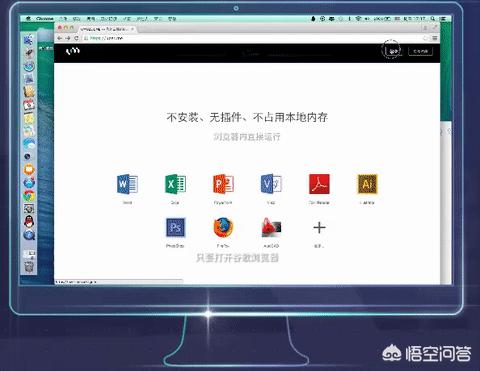Open Spotlight search magnifier in menu bar
The width and height of the screenshot is (480, 371).
[x=432, y=19]
